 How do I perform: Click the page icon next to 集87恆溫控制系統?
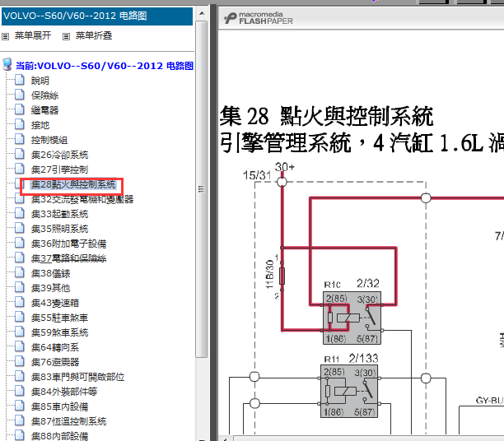click(20, 420)
